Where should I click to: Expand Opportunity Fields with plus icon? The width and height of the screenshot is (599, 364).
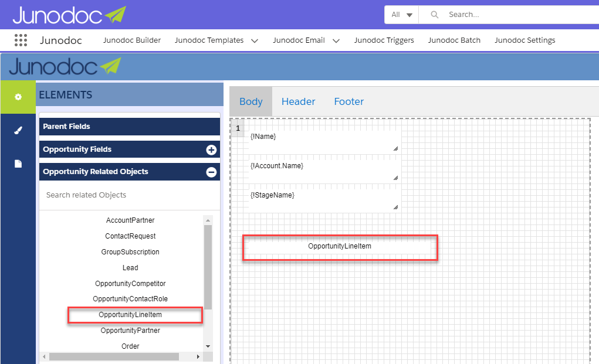click(x=211, y=150)
